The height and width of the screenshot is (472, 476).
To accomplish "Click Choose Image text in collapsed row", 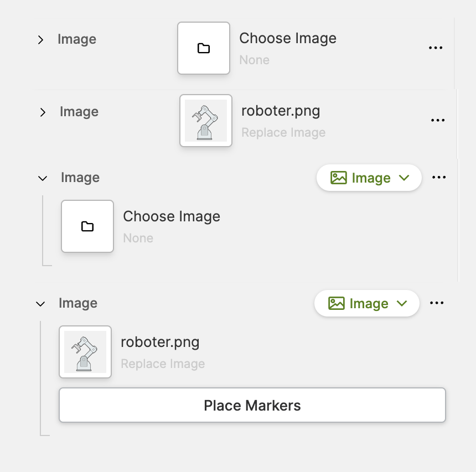I will click(x=288, y=39).
